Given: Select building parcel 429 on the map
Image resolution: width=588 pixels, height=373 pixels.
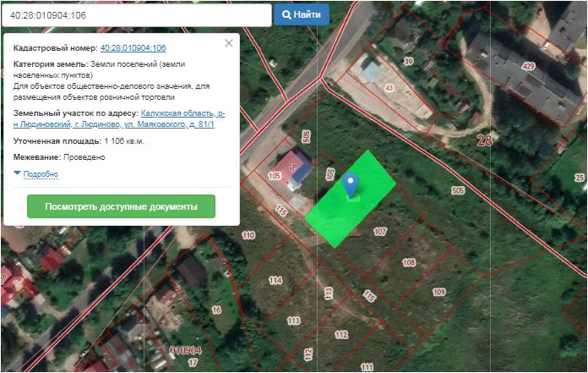Looking at the screenshot, I should click(529, 66).
